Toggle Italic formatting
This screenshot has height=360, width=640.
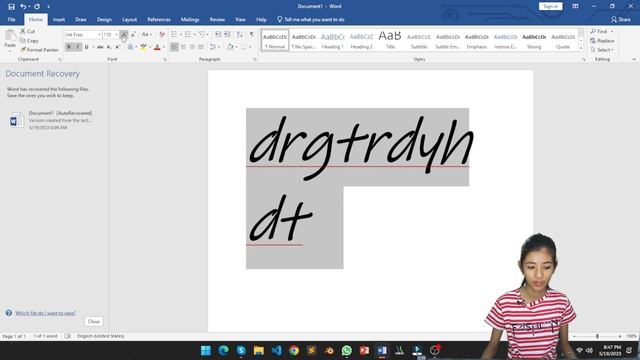pos(78,47)
